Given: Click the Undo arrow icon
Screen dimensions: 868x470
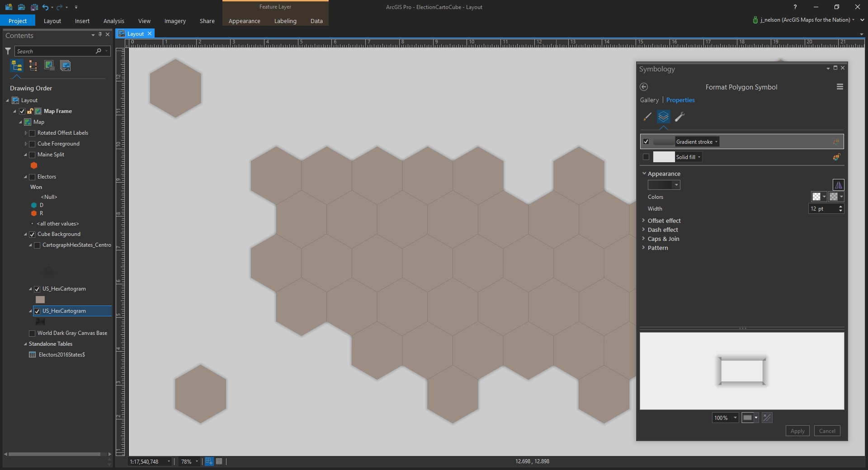Looking at the screenshot, I should pyautogui.click(x=45, y=7).
